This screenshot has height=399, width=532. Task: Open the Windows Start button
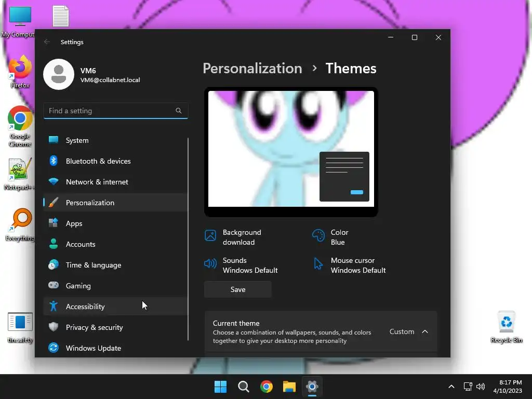[x=220, y=387]
